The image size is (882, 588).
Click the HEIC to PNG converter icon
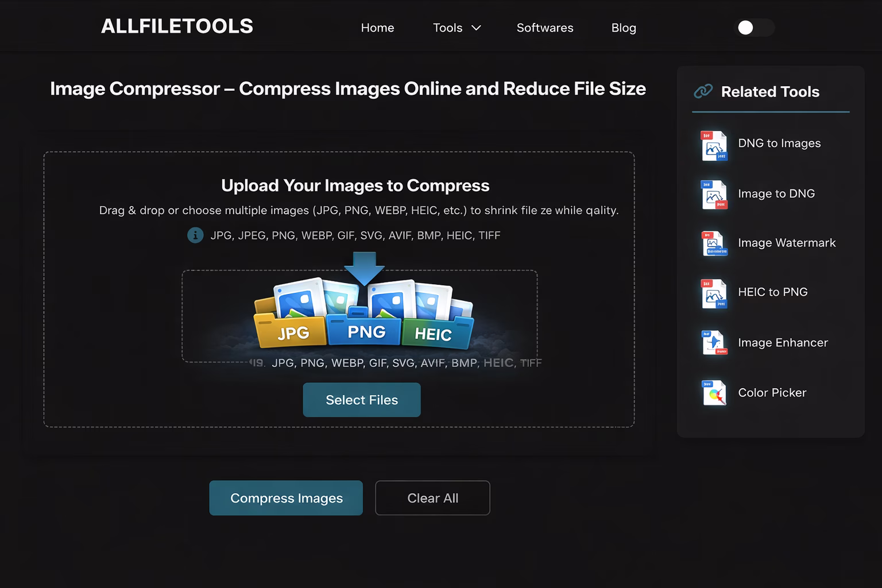click(x=713, y=293)
